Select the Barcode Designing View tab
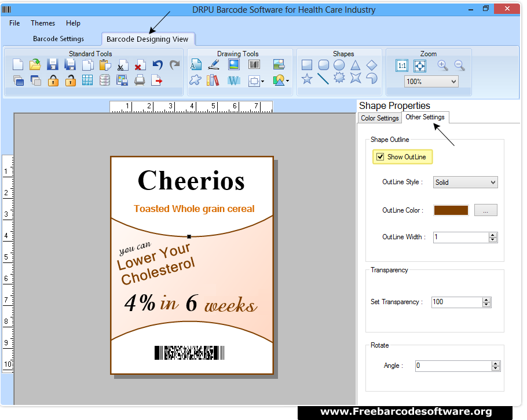This screenshot has width=527, height=420. (x=148, y=39)
